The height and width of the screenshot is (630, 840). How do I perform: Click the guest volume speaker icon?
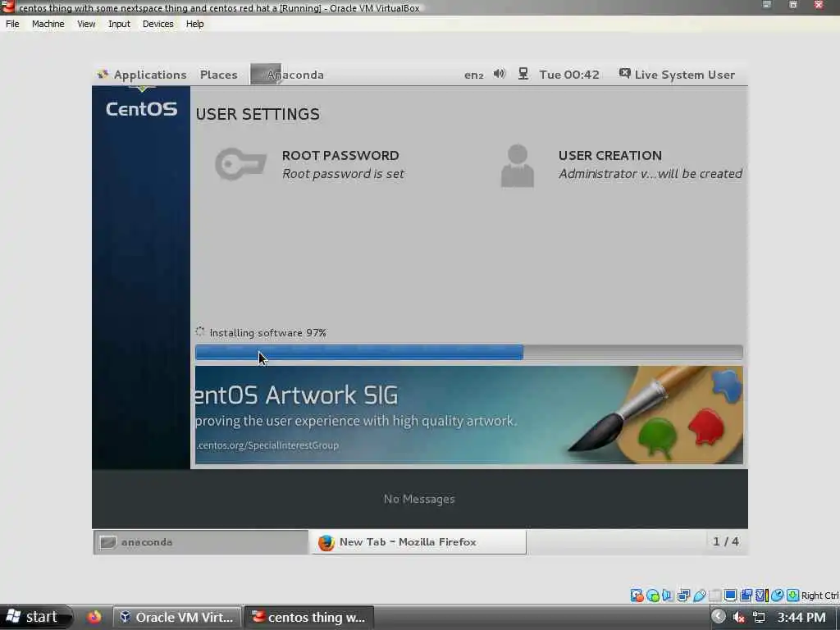pyautogui.click(x=500, y=74)
